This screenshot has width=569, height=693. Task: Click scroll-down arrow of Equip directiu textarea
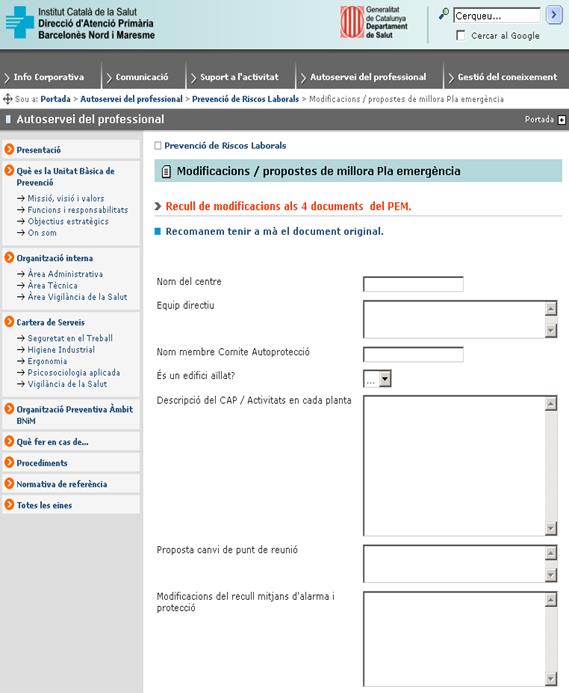tap(550, 331)
